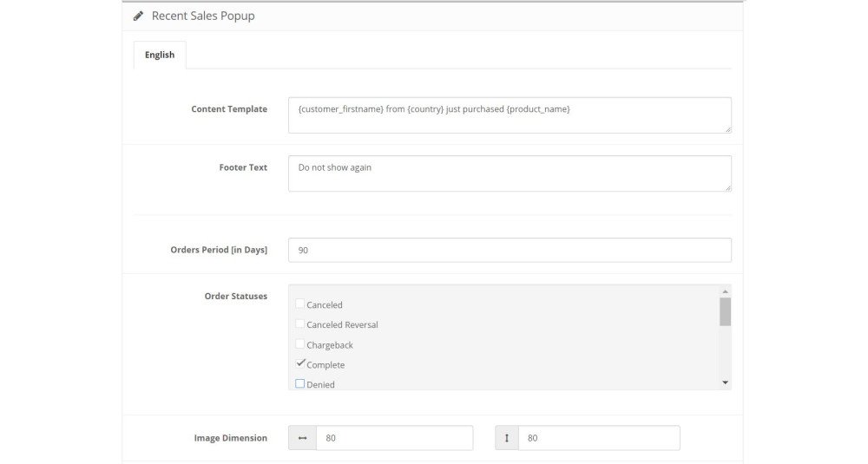Click the horizontal width arrow icon
Screen dimensions: 868x464
(302, 438)
